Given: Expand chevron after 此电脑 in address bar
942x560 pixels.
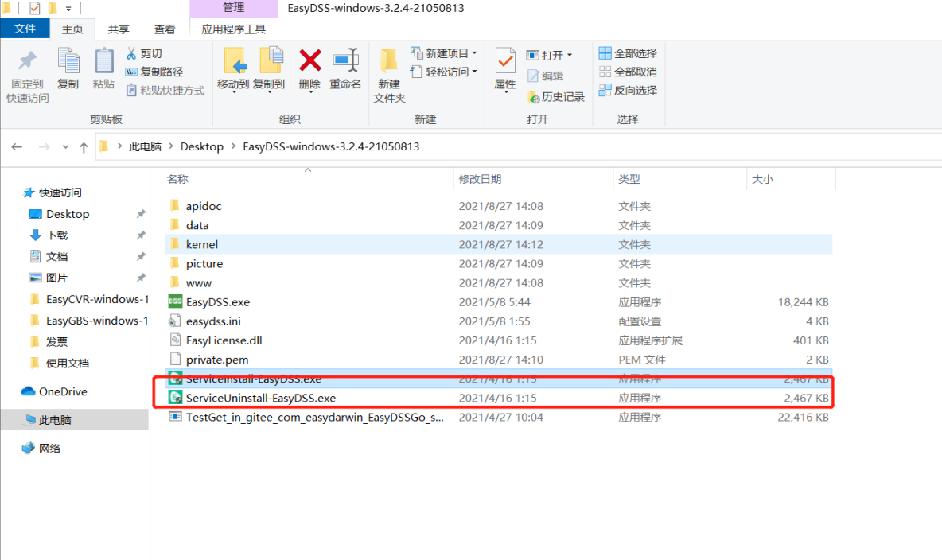Looking at the screenshot, I should pyautogui.click(x=171, y=146).
